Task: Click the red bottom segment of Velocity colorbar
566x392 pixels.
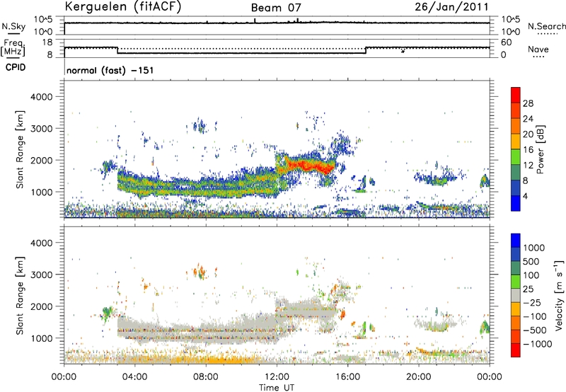Action: (x=516, y=350)
